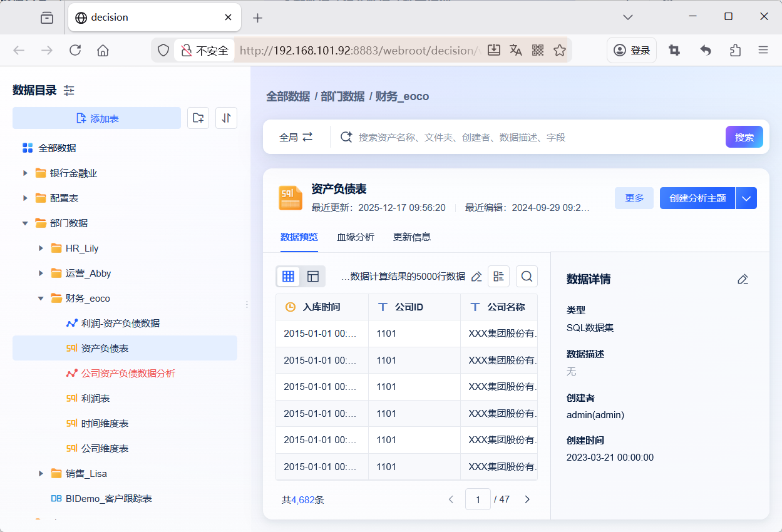The width and height of the screenshot is (782, 532).
Task: Switch to table grid view
Action: 289,276
